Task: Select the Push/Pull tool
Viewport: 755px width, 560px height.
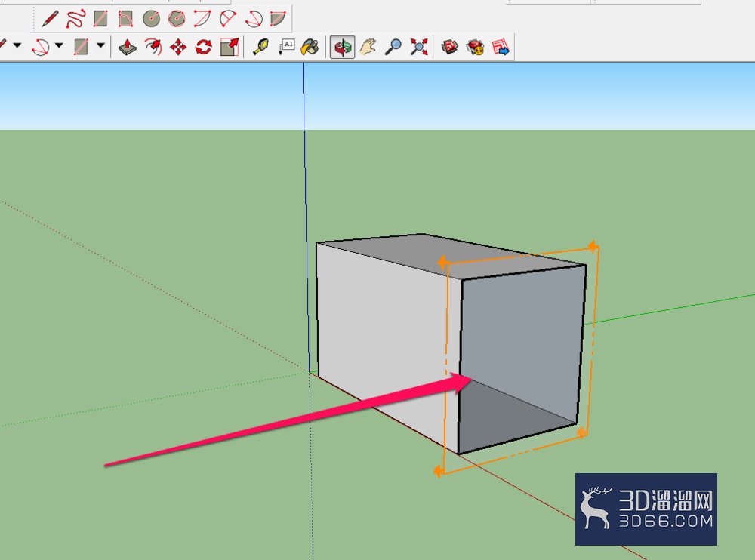Action: pos(127,47)
